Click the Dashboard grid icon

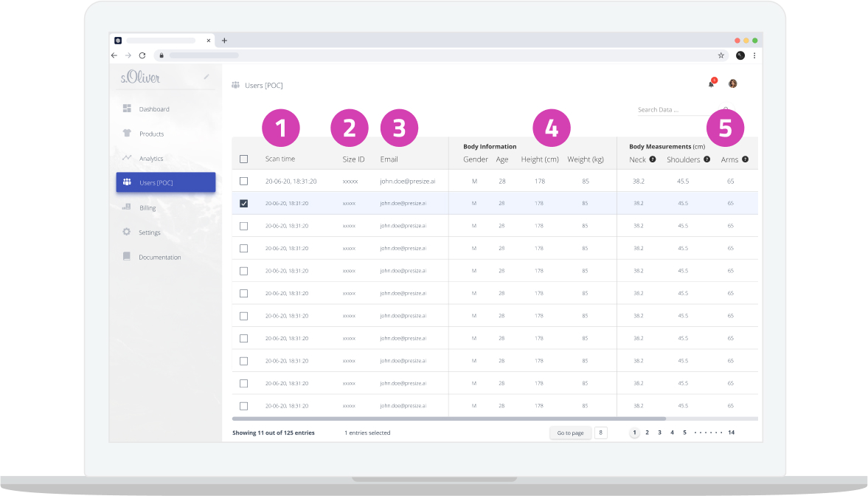click(x=127, y=108)
